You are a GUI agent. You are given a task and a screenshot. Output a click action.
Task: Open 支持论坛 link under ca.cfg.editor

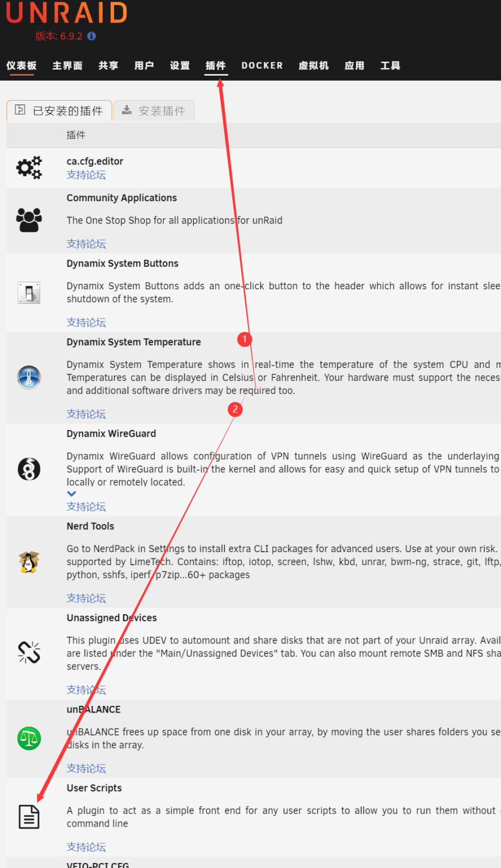point(86,175)
